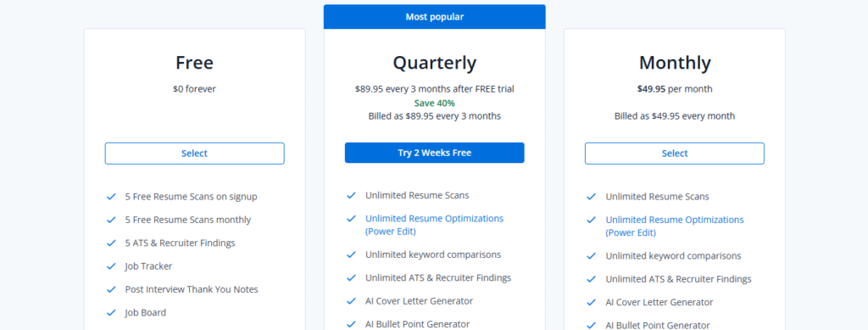This screenshot has height=330, width=868.
Task: Click the Quarterly plan heading
Action: [x=435, y=63]
